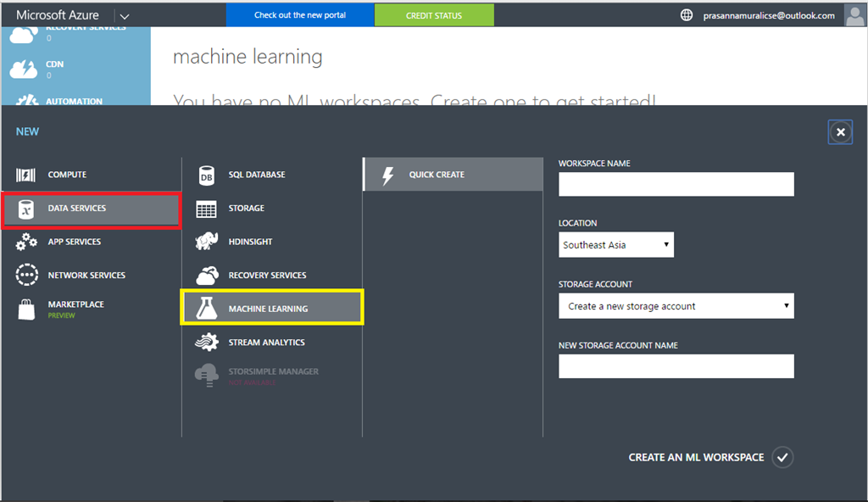Image resolution: width=868 pixels, height=502 pixels.
Task: Click the Stream Analytics gear icon
Action: 207,342
